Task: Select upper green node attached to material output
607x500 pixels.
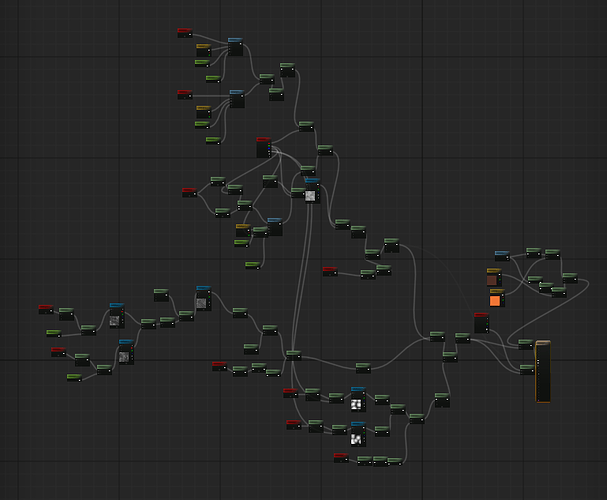Action: (526, 344)
